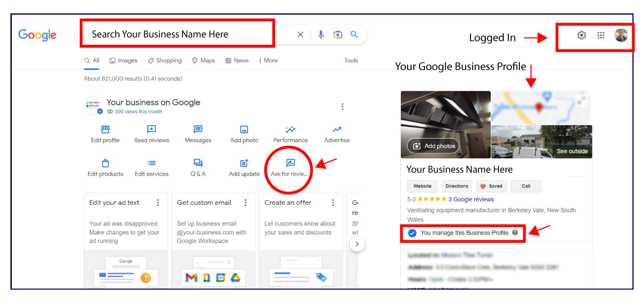Toggle the Saved heart button
The height and width of the screenshot is (303, 644).
[x=491, y=186]
